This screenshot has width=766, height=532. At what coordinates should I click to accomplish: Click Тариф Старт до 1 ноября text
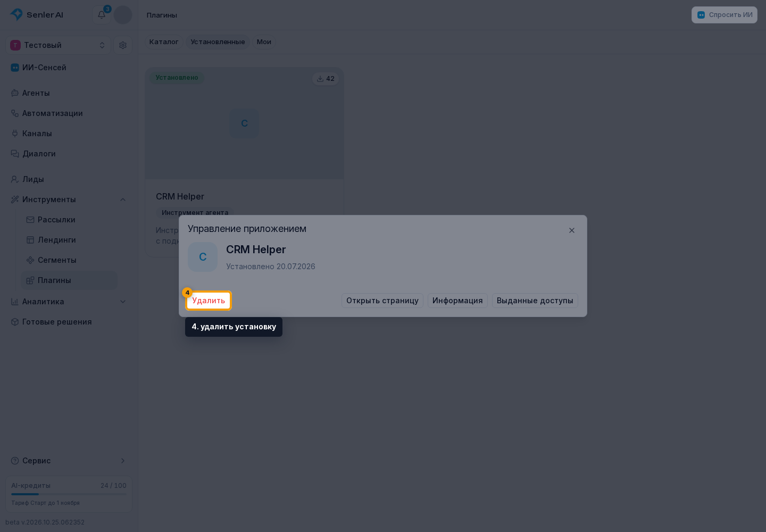point(46,503)
